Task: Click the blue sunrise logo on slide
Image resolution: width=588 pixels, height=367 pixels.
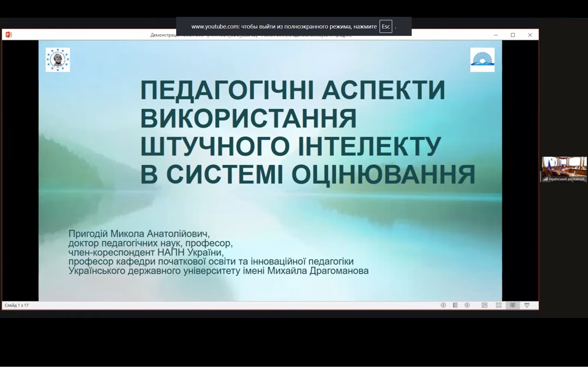Action: point(482,60)
